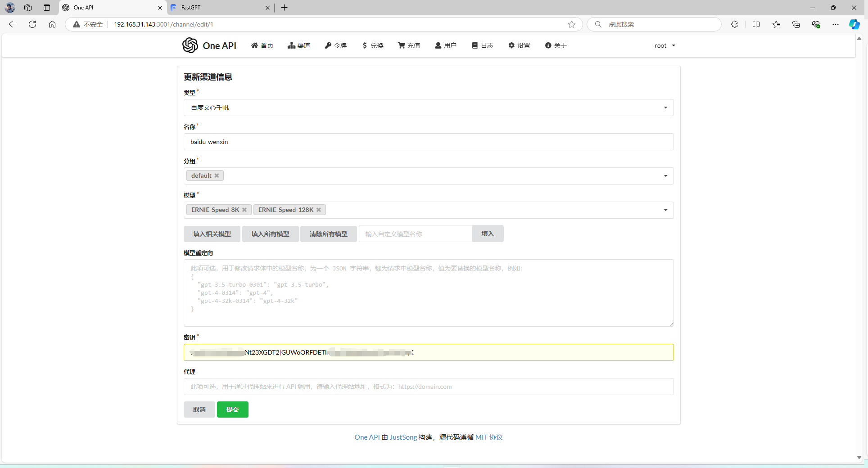Remove the default group tag
The image size is (868, 468).
(217, 175)
